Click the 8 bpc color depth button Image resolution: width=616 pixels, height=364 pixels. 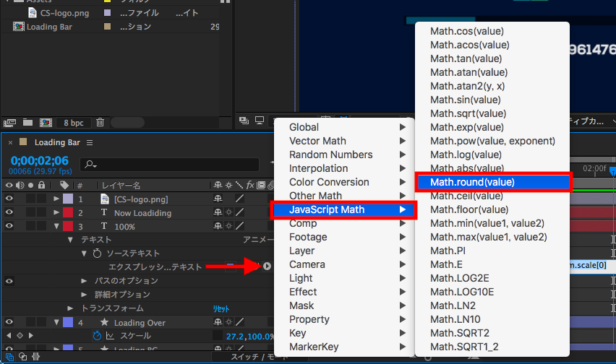(73, 122)
